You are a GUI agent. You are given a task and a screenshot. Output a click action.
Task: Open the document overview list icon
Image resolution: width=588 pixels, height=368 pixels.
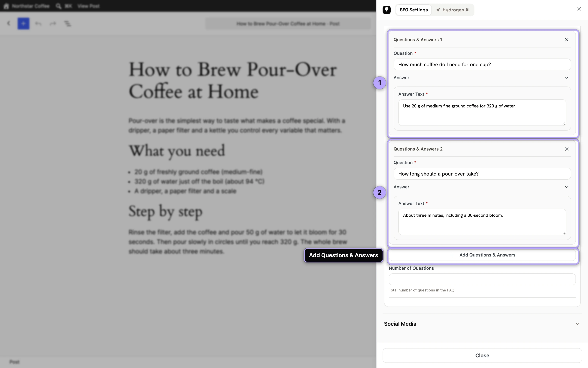(68, 24)
